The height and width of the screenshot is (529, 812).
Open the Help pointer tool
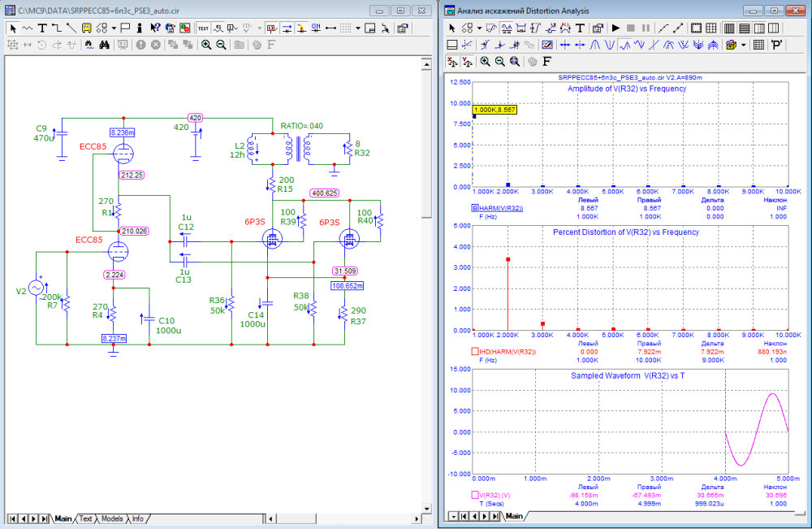point(154,27)
